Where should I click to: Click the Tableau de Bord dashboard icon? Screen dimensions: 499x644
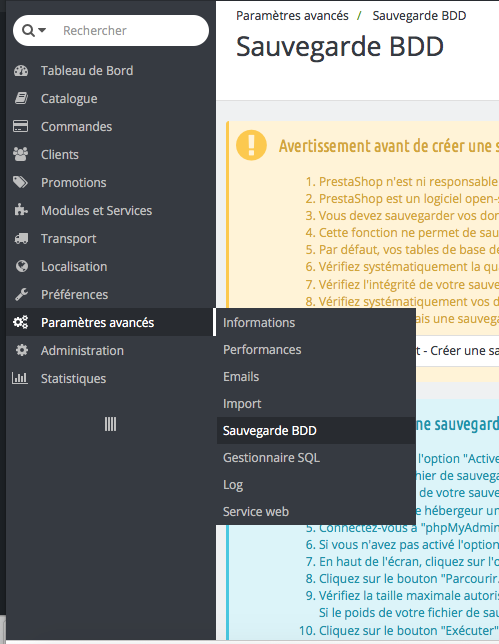[x=21, y=71]
